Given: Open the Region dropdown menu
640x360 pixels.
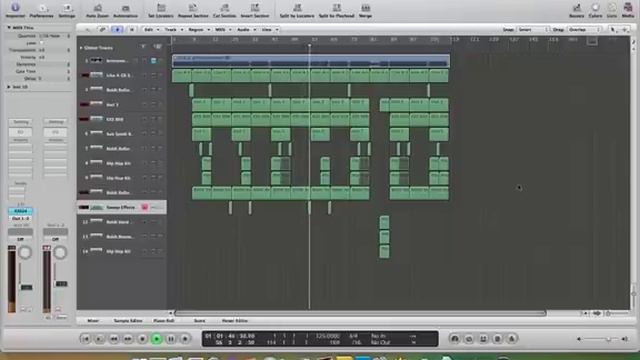Looking at the screenshot, I should 199,29.
